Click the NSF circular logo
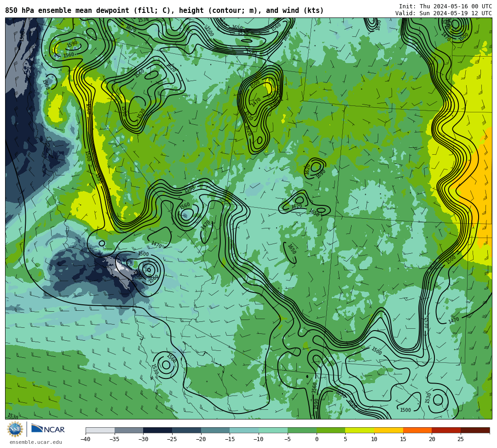The height and width of the screenshot is (448, 497). coord(15,429)
